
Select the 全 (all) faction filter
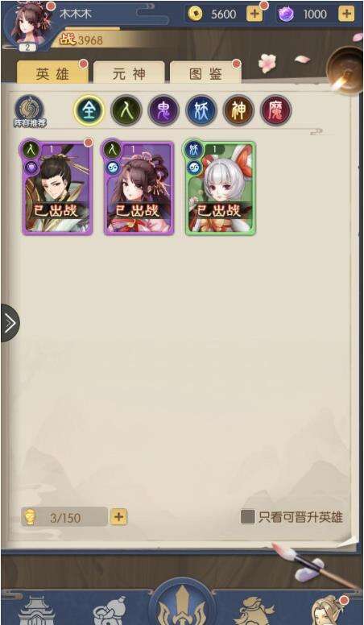[89, 110]
